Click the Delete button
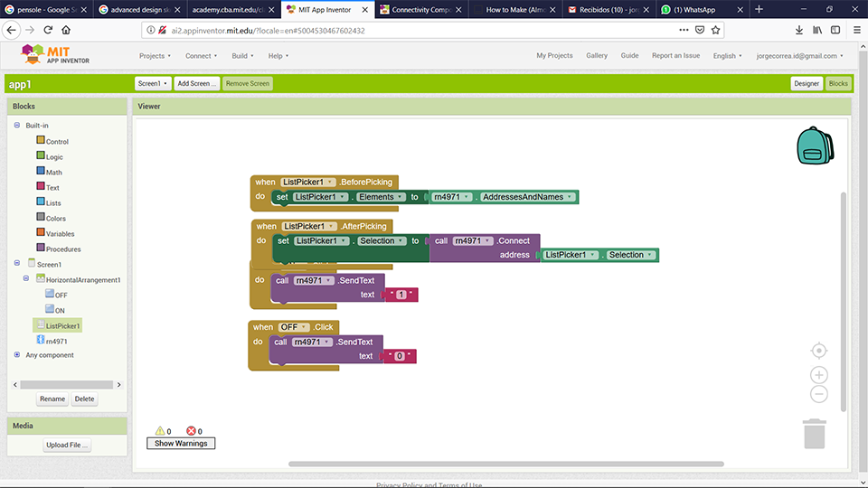 pos(85,399)
